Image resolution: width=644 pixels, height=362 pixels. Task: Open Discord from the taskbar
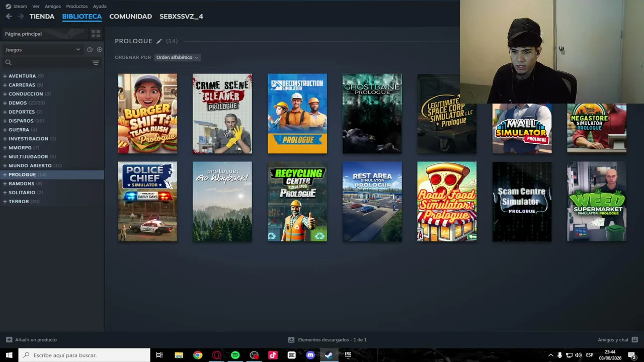[310, 355]
